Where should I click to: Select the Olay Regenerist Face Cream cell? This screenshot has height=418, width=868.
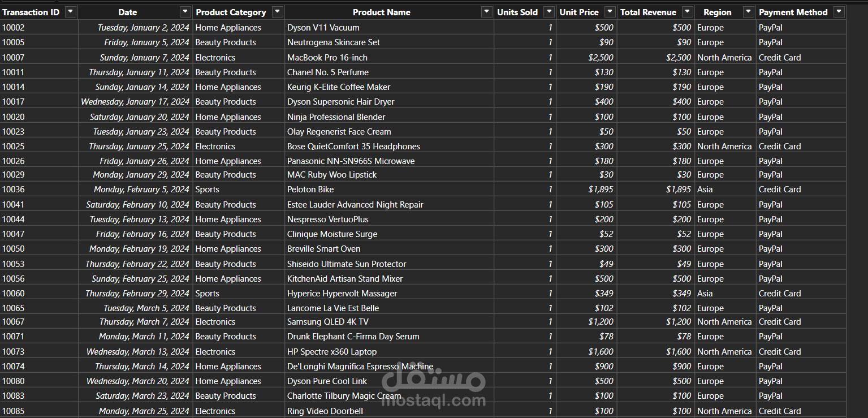389,131
